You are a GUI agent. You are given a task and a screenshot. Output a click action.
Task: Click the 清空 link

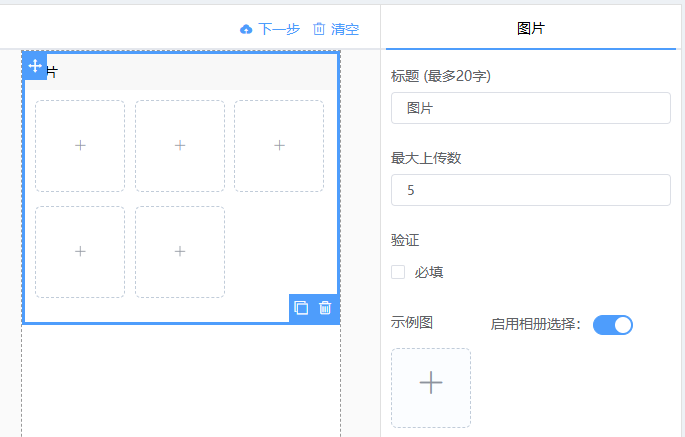(345, 29)
